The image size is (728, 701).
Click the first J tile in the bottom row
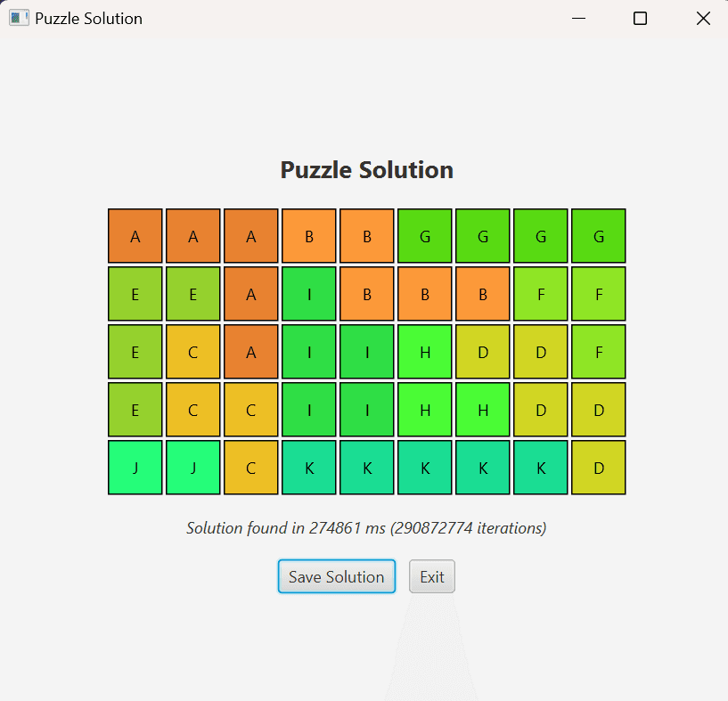[135, 468]
